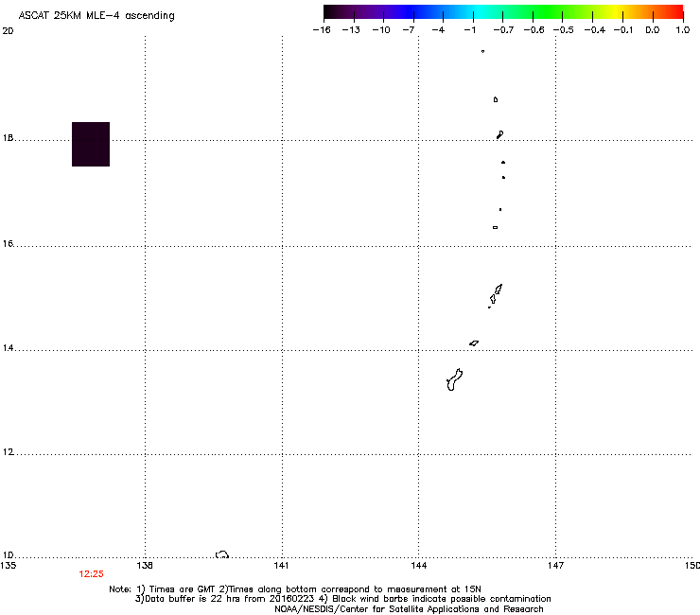The height and width of the screenshot is (615, 700).
Task: Click the -16 color scale label
Action: [x=322, y=30]
